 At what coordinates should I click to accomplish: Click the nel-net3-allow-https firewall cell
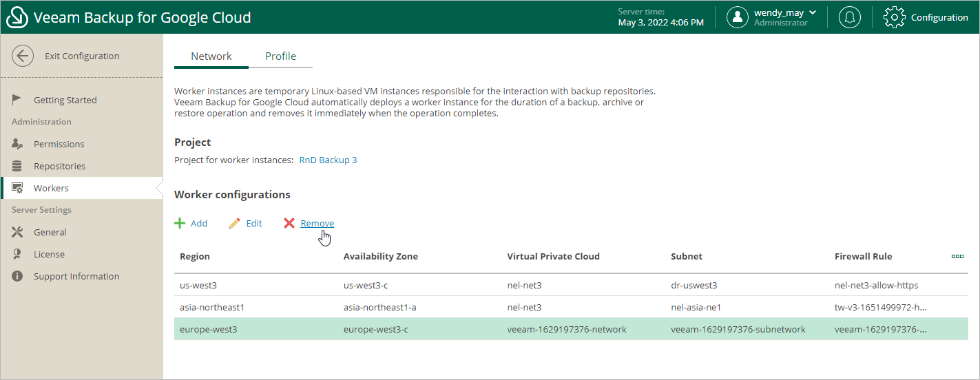[x=877, y=285]
